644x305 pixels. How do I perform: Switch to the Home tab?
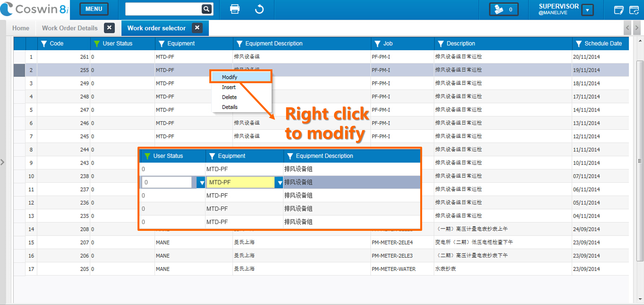21,28
